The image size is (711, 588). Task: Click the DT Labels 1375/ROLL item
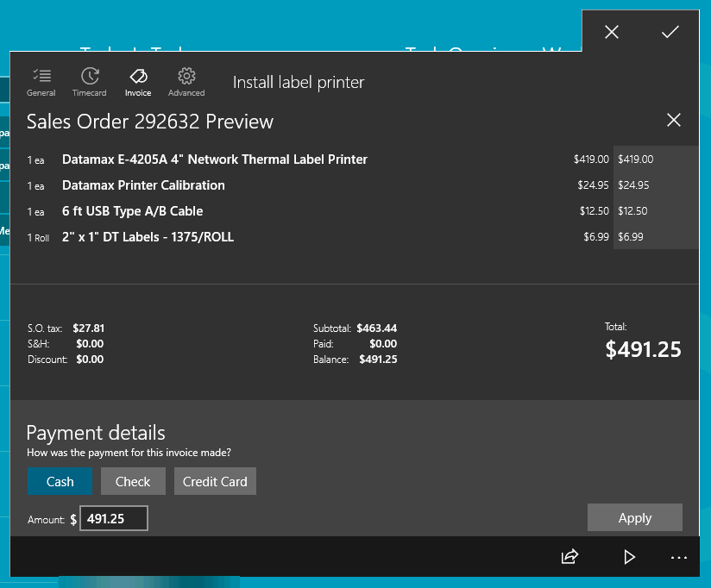pos(148,237)
